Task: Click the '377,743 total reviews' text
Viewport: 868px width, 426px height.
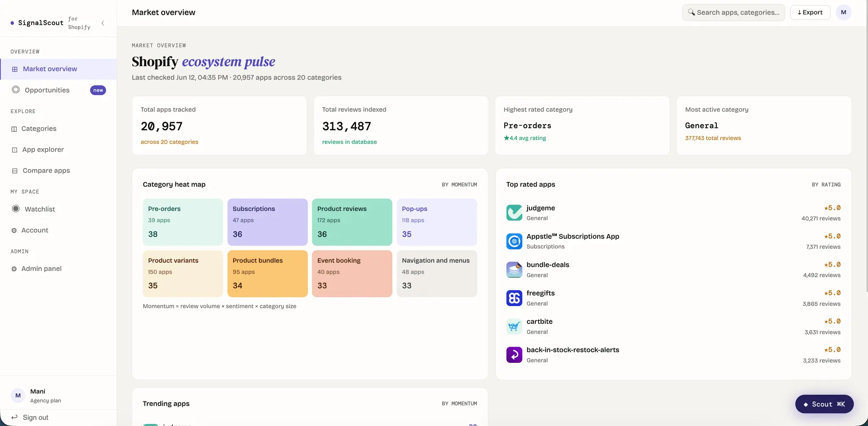Action: pyautogui.click(x=713, y=138)
